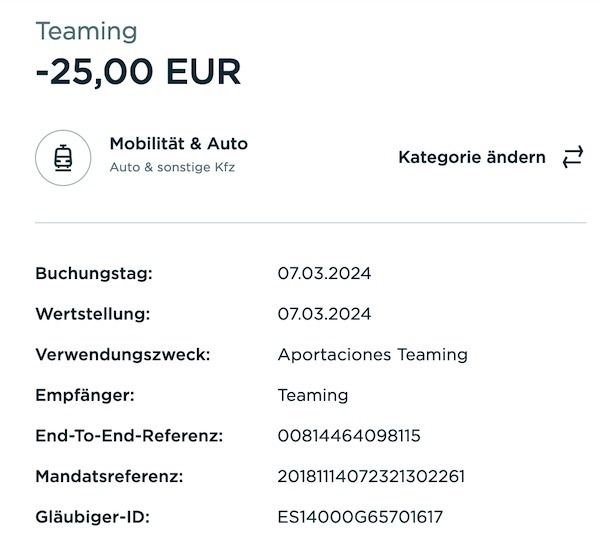The image size is (600, 538).
Task: Click the Verwendungszweck label
Action: tap(123, 355)
